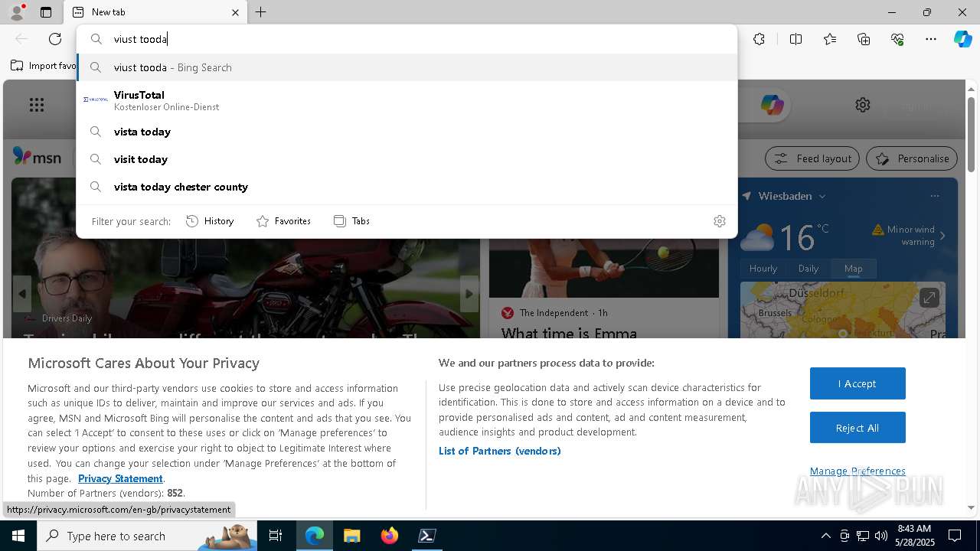
Task: Open the volume control icon
Action: click(x=881, y=536)
